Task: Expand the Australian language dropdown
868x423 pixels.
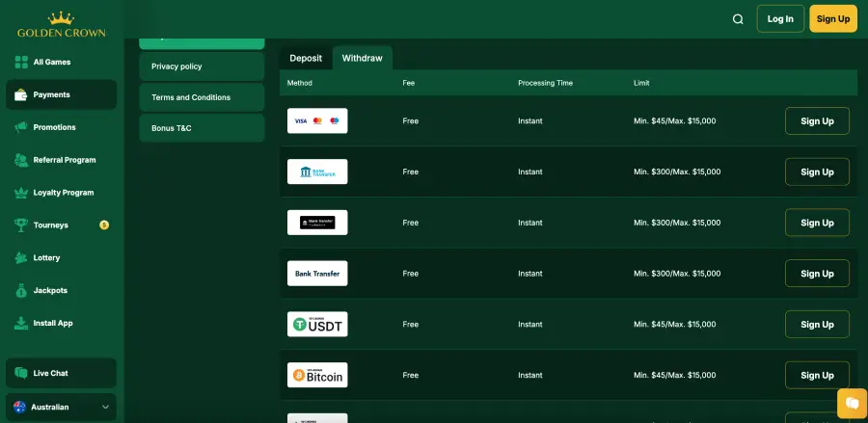Action: [62, 407]
